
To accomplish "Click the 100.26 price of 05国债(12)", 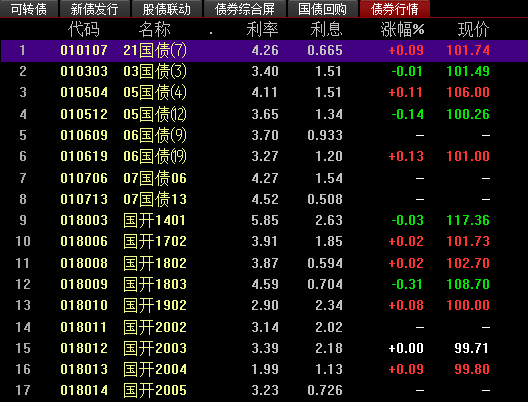I will click(468, 114).
